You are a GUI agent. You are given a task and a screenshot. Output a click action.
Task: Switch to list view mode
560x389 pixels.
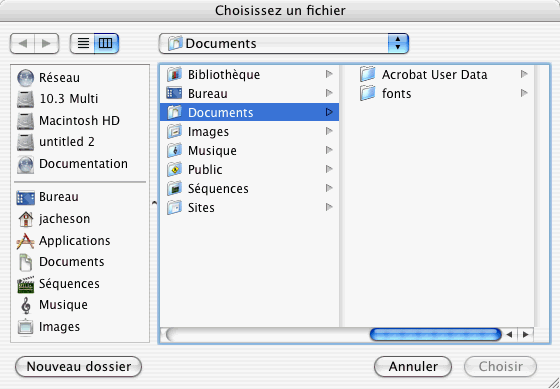pos(83,44)
